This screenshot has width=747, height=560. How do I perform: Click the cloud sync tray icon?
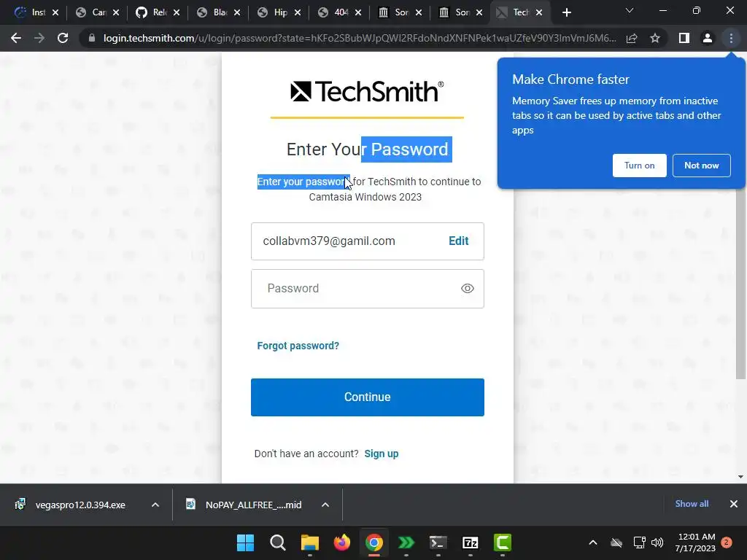(616, 542)
